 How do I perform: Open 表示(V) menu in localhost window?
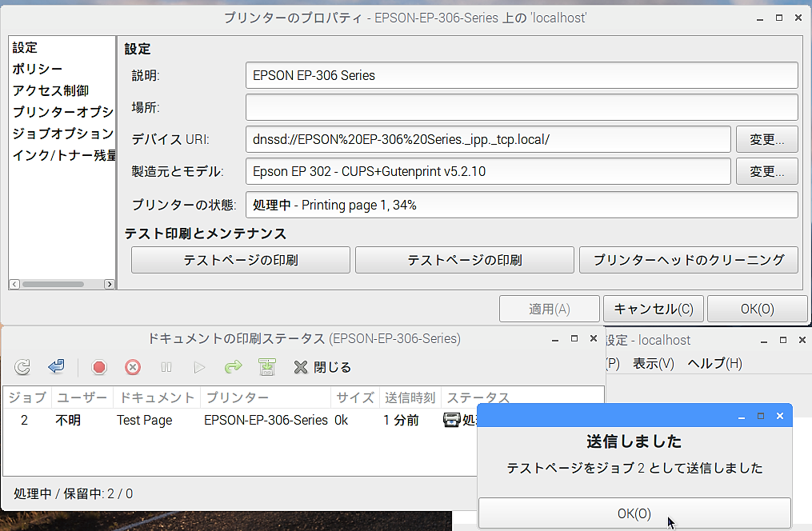[x=653, y=363]
